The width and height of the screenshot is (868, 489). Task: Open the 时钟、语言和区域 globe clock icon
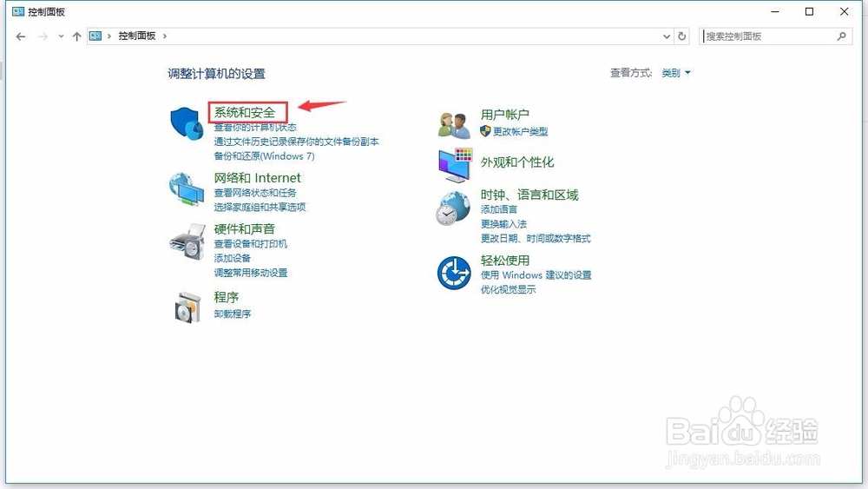click(453, 208)
